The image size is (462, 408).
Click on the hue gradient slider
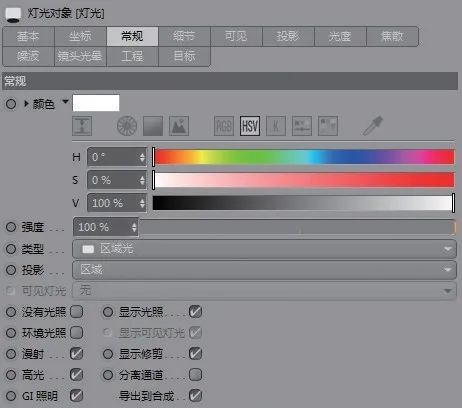303,157
